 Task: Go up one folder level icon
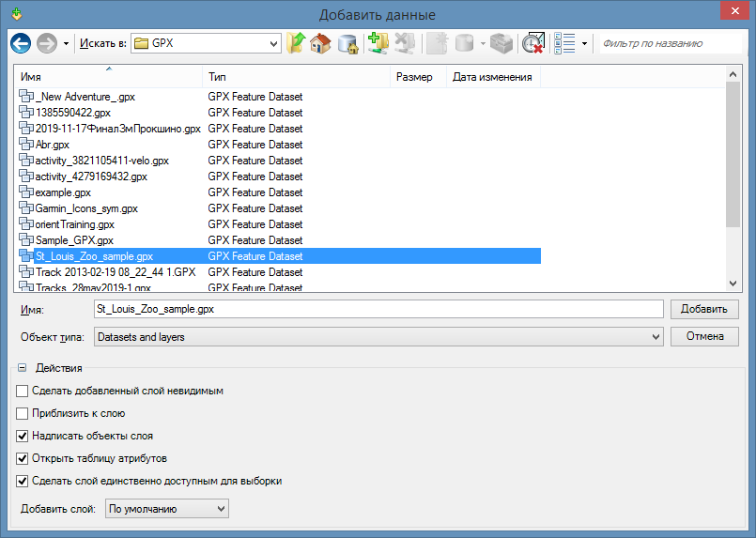(296, 43)
